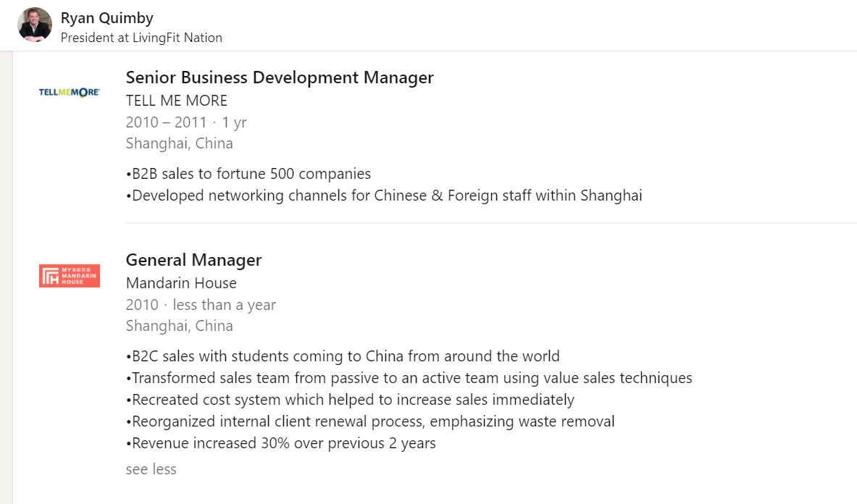857x504 pixels.
Task: Click the 'Developed networking channels' bullet
Action: coord(384,196)
